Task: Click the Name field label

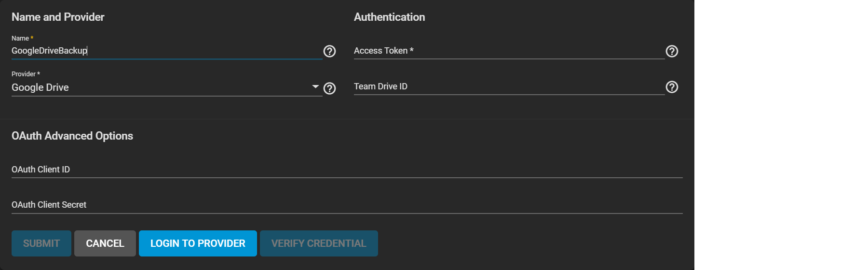Action: coord(20,38)
